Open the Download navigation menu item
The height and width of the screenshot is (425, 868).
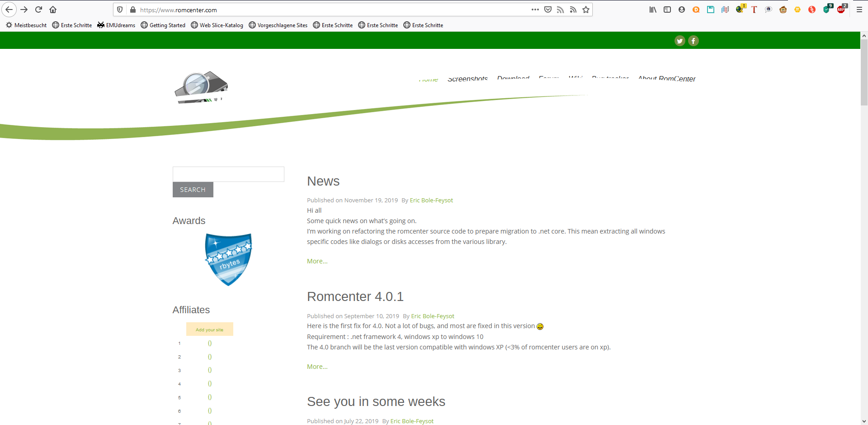[x=513, y=79]
